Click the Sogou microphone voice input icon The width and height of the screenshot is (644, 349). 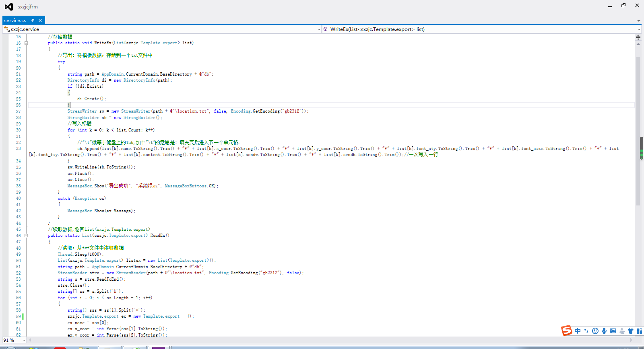point(604,331)
